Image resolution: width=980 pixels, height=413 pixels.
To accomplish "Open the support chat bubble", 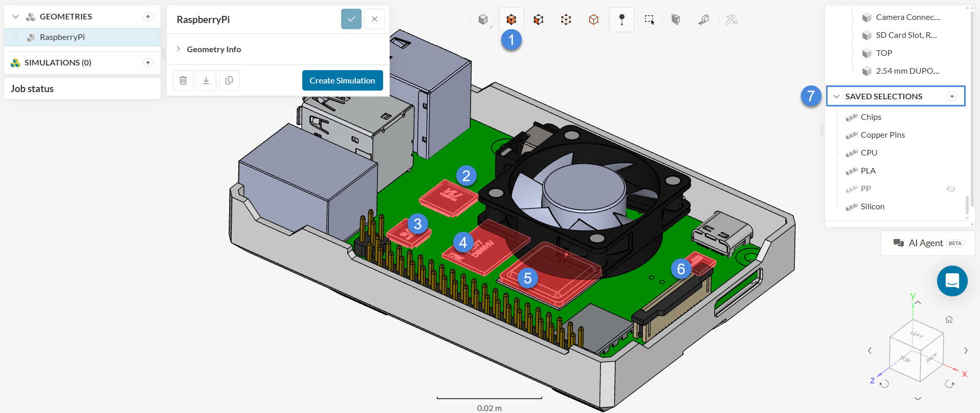I will (952, 281).
